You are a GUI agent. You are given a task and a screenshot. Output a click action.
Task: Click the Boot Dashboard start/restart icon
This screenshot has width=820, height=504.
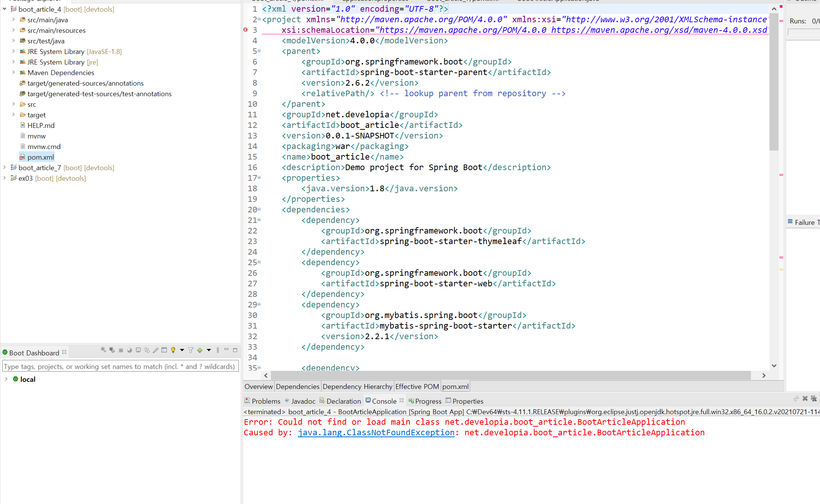[x=103, y=350]
